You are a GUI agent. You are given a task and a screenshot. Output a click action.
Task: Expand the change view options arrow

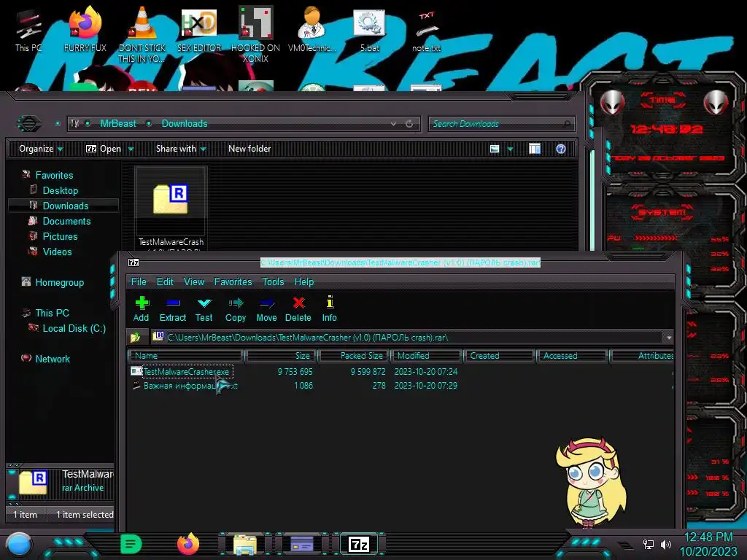pos(510,149)
